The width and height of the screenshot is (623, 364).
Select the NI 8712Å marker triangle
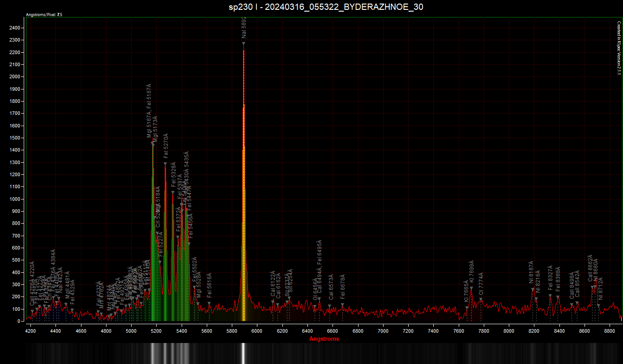pos(598,305)
